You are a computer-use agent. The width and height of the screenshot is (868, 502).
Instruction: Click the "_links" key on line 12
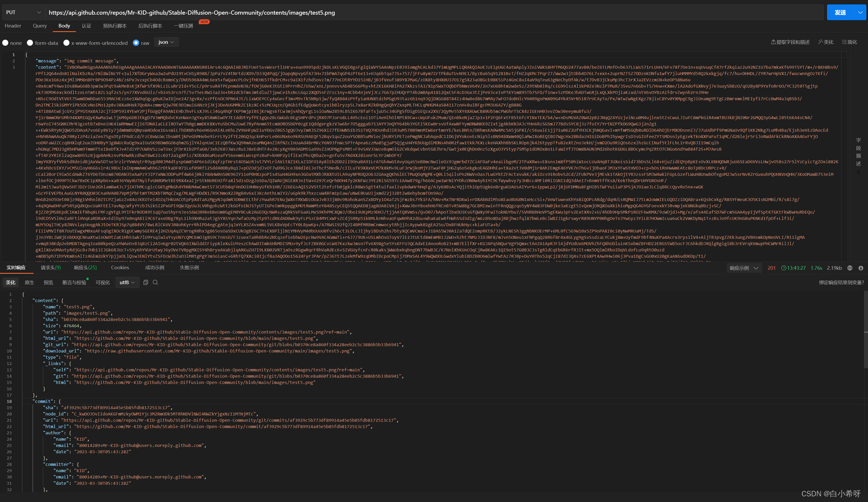click(x=53, y=364)
